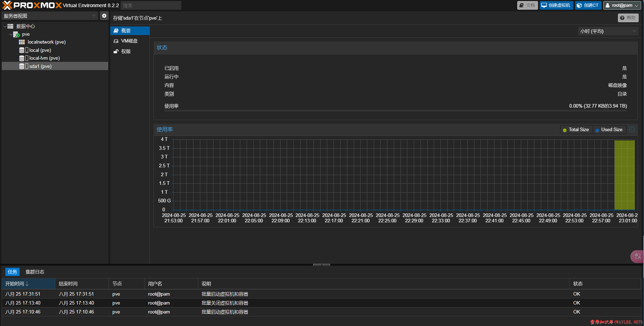This screenshot has height=326, width=644.
Task: Open the 概要 summary tab
Action: (130, 31)
